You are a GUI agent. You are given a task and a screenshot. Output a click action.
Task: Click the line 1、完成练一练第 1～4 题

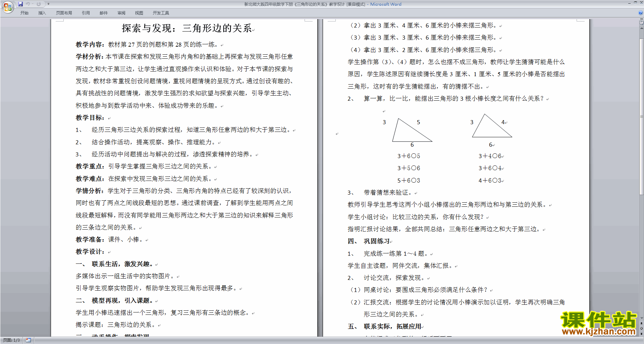point(388,254)
